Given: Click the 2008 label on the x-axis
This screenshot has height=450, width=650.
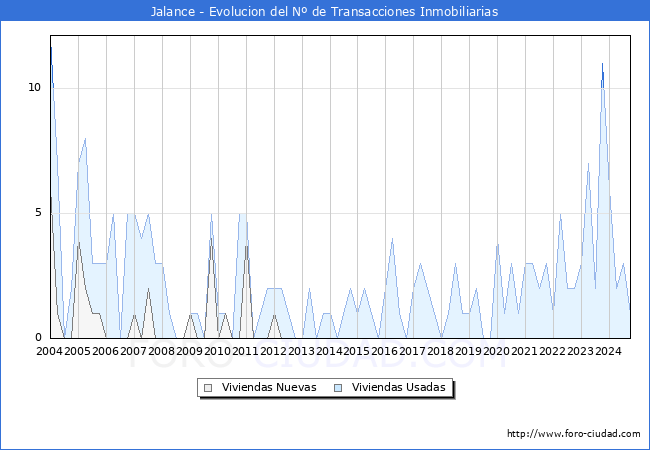Looking at the screenshot, I should pyautogui.click(x=161, y=352).
